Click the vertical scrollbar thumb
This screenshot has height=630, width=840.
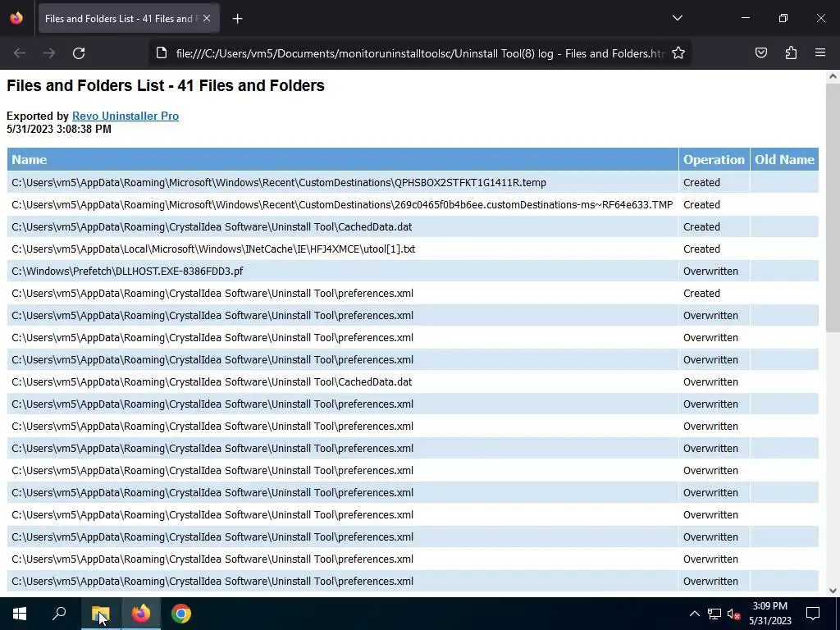coord(833,208)
